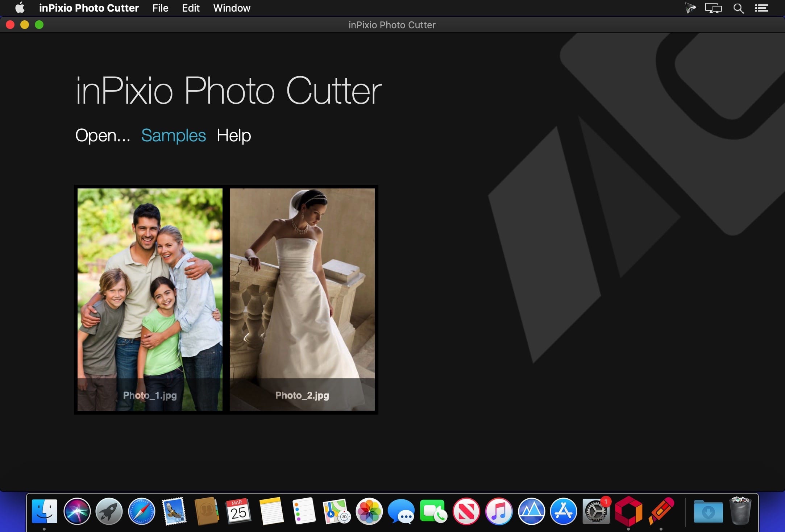Viewport: 785px width, 532px height.
Task: Open the Trash in dock
Action: 740,511
